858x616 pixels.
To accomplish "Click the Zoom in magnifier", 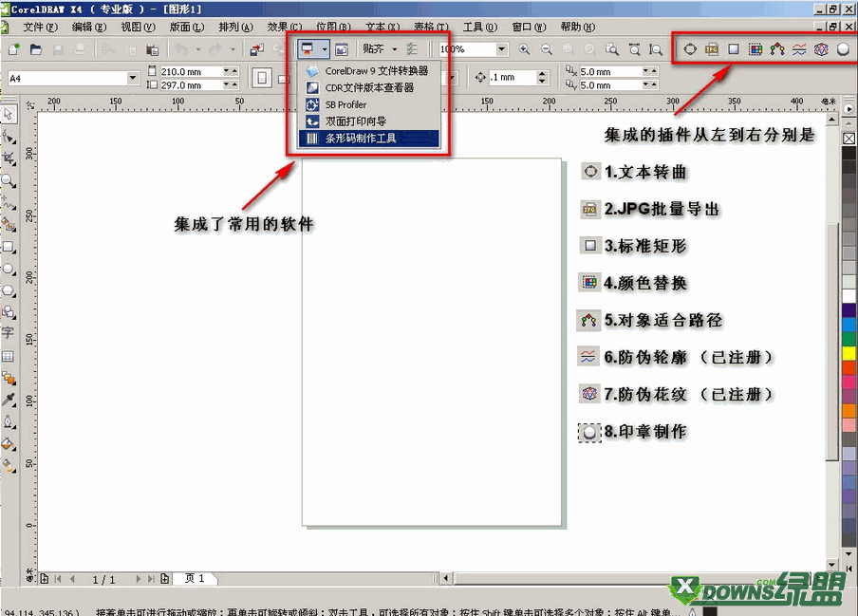I will coord(524,49).
